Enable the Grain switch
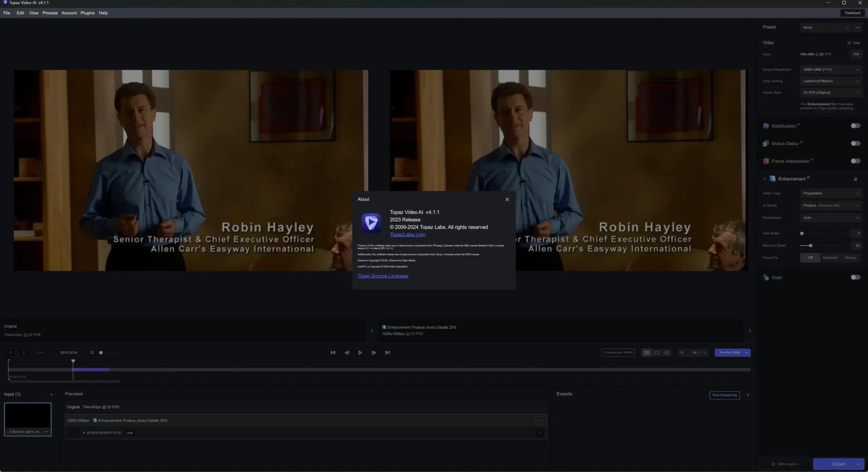 [x=855, y=277]
